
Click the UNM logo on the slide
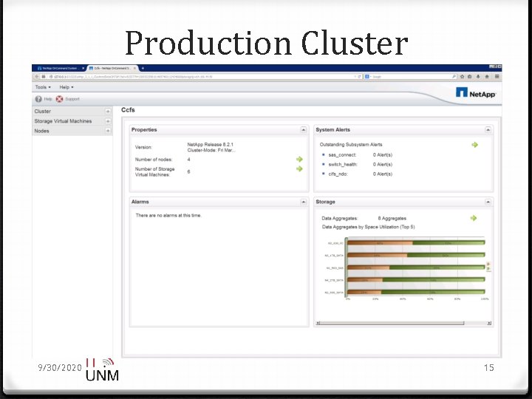(x=102, y=370)
